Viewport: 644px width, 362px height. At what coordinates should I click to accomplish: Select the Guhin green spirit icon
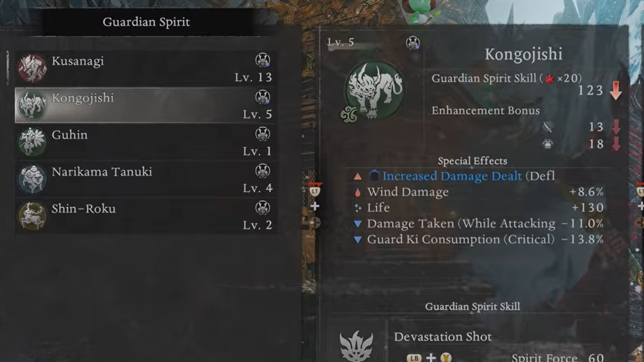coord(32,142)
